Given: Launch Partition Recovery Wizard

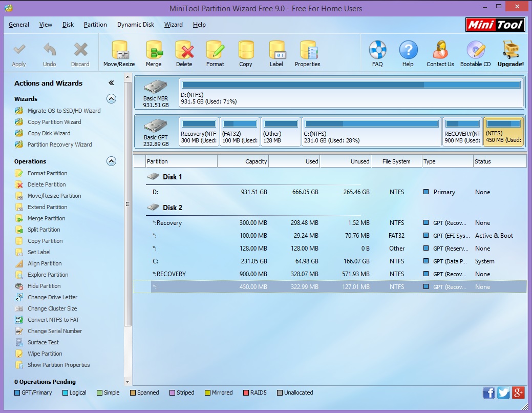Looking at the screenshot, I should [54, 144].
